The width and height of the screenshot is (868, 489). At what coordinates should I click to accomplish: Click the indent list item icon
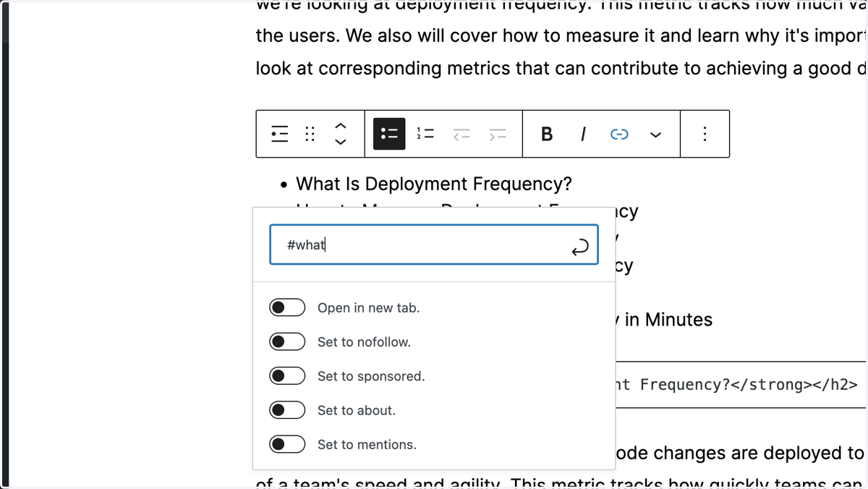(498, 134)
